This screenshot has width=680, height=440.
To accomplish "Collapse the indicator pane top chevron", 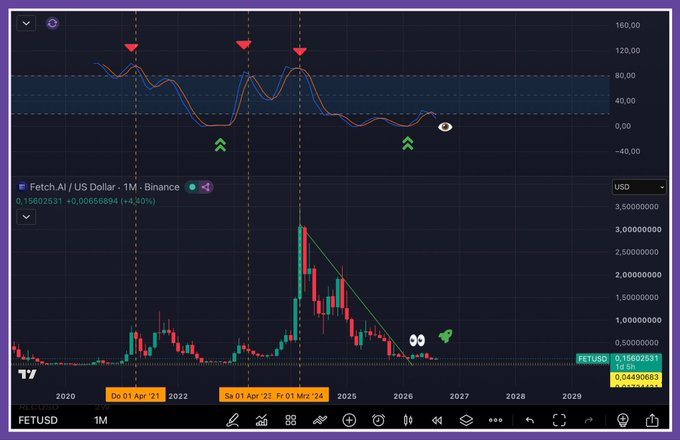I will pyautogui.click(x=26, y=23).
